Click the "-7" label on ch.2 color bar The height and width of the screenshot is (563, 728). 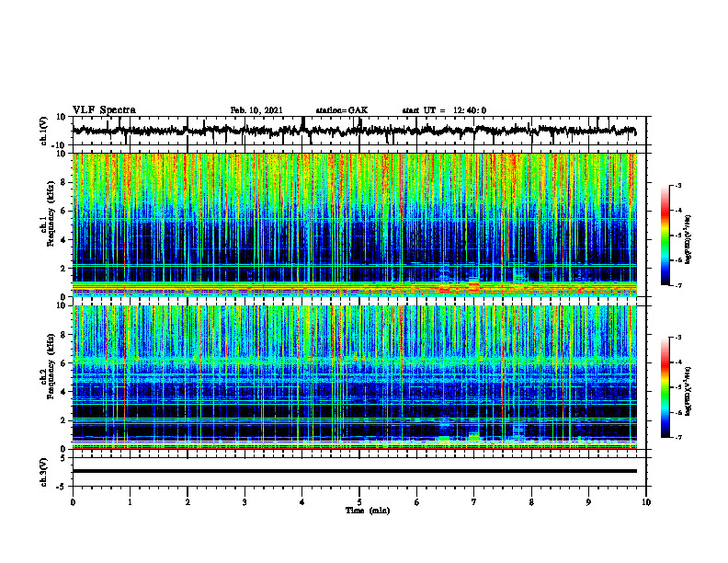click(x=678, y=438)
